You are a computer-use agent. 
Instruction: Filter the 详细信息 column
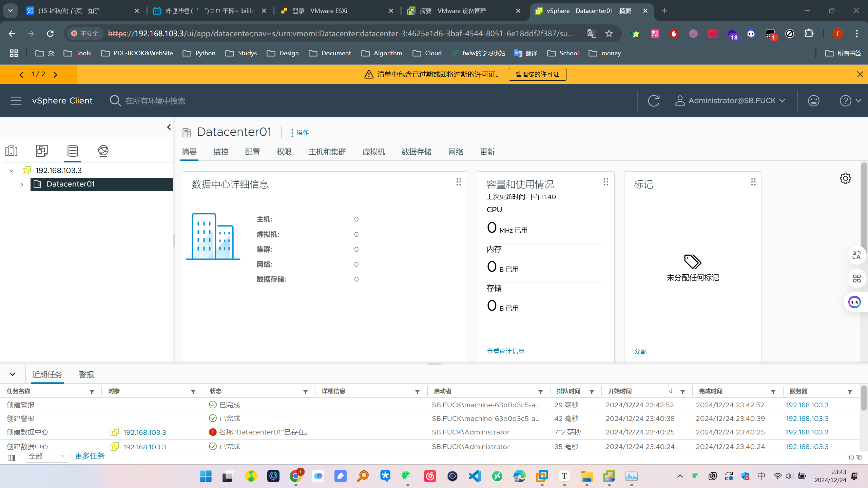[x=417, y=392]
